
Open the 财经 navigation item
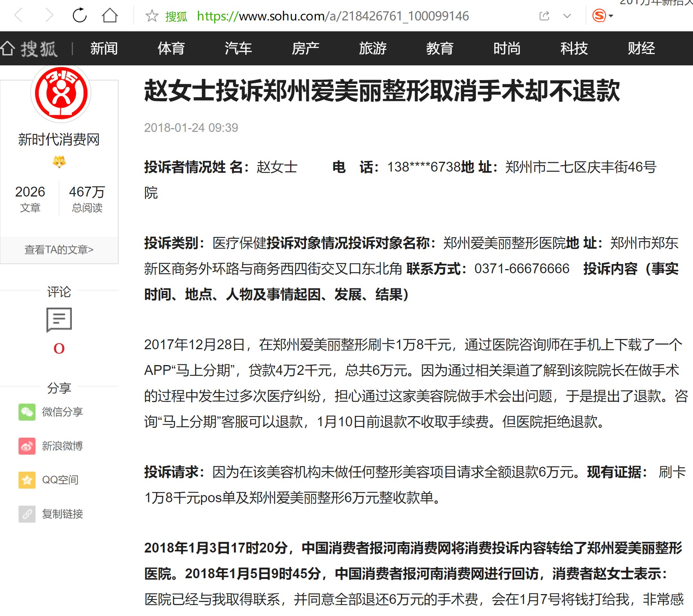pyautogui.click(x=642, y=48)
